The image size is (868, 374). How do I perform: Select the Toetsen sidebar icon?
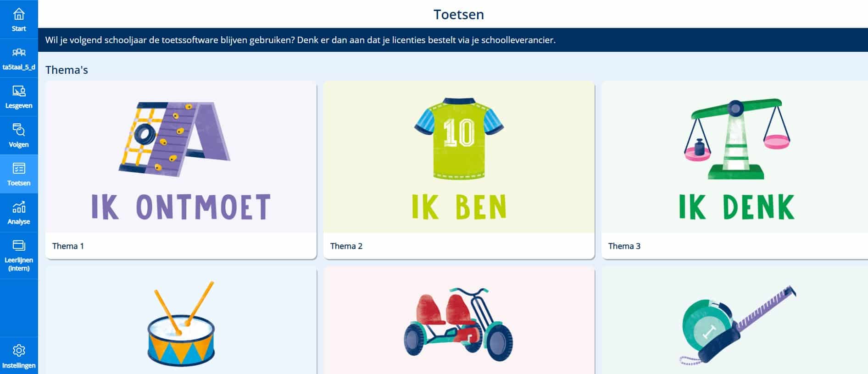[18, 169]
